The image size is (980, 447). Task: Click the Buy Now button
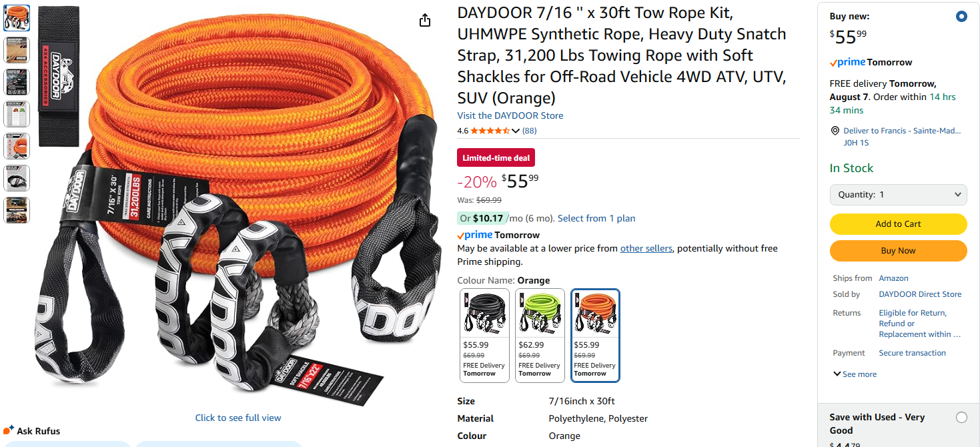point(898,251)
